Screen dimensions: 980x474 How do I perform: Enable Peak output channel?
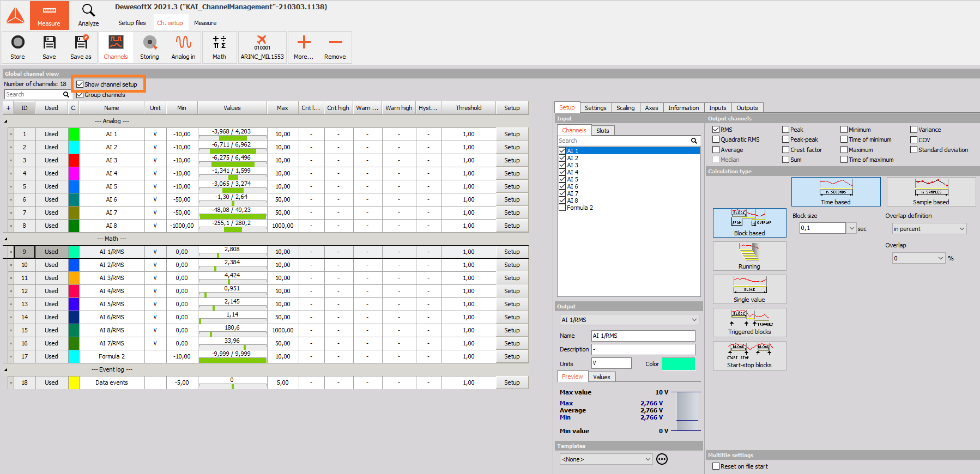click(786, 130)
